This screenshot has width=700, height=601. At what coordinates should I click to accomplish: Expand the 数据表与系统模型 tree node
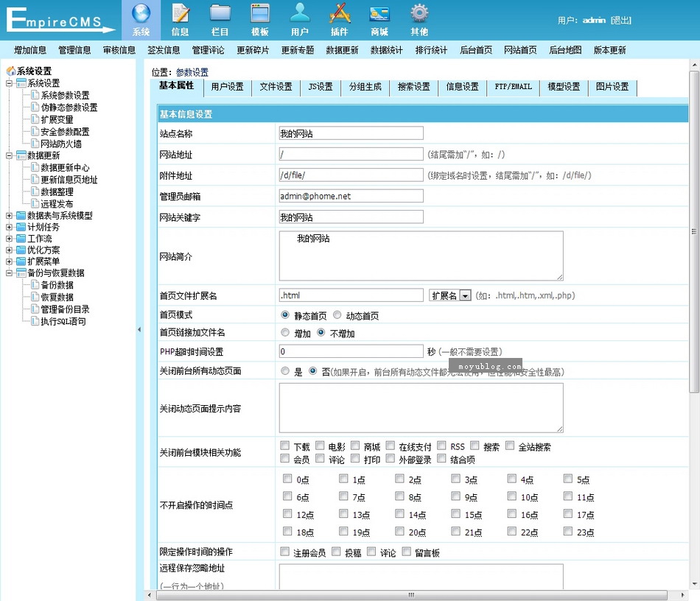click(x=9, y=216)
